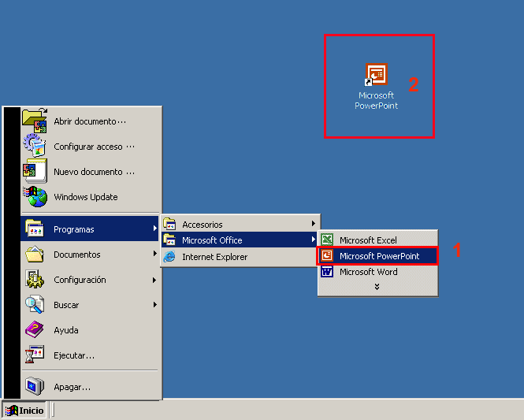Click the Microsoft Office folder icon
Screen dimensions: 524x420
pyautogui.click(x=169, y=240)
